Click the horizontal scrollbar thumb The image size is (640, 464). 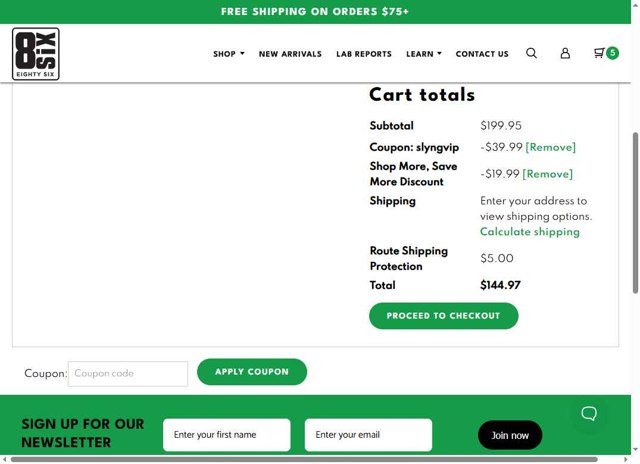pyautogui.click(x=304, y=459)
